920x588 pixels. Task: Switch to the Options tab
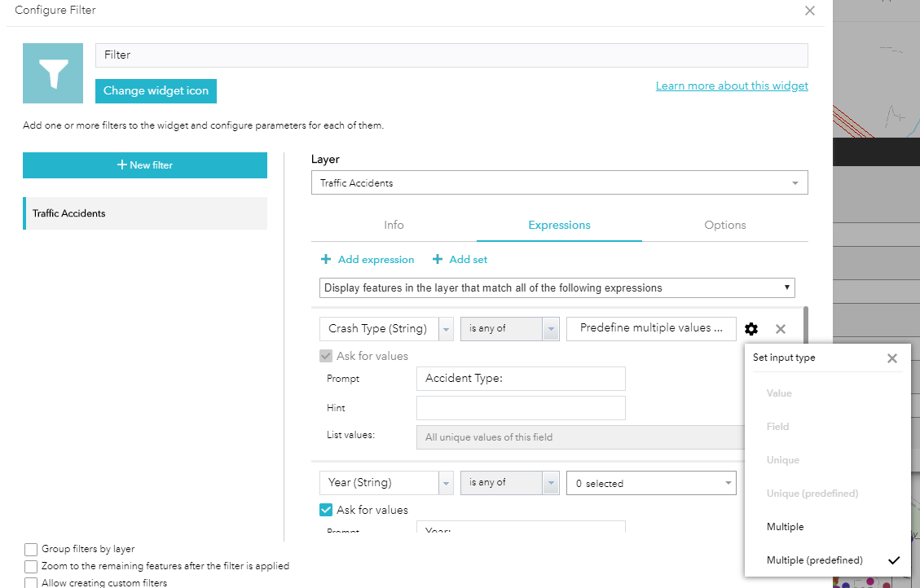click(724, 226)
